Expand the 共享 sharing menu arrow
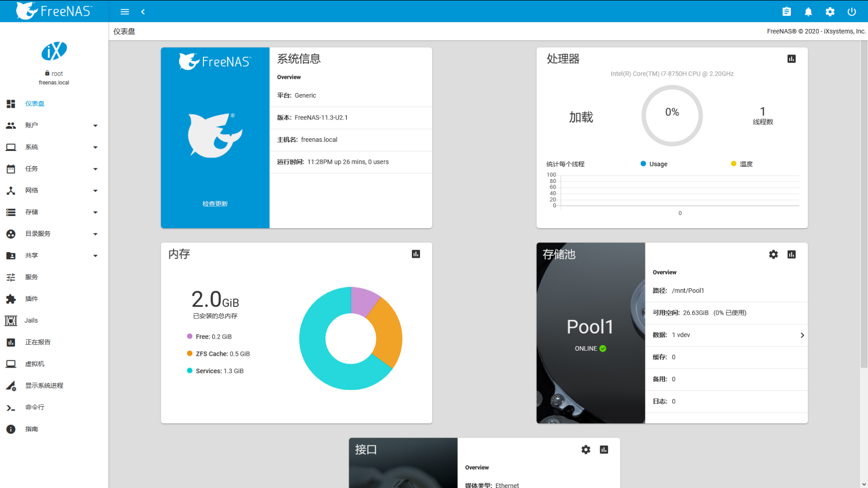Viewport: 868px width, 488px height. click(x=95, y=256)
